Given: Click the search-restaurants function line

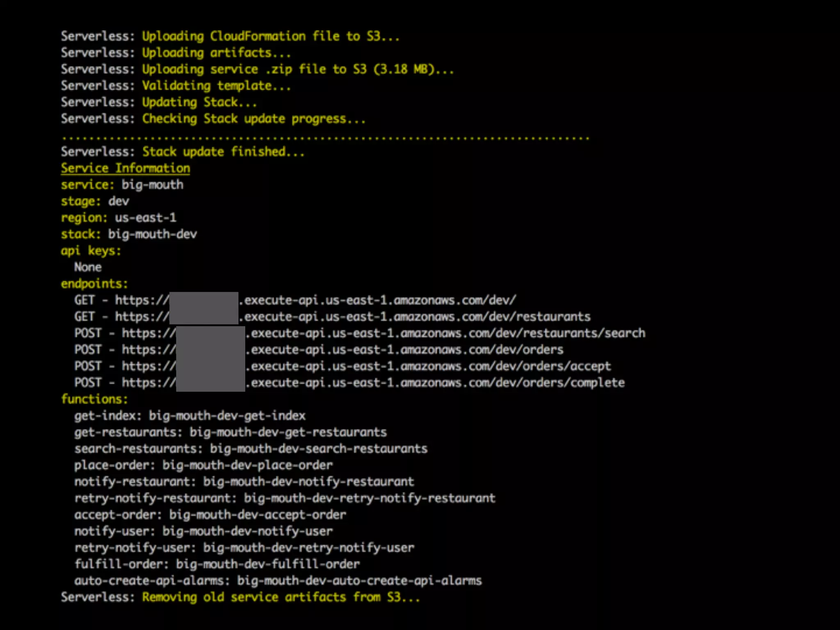Looking at the screenshot, I should point(251,449).
